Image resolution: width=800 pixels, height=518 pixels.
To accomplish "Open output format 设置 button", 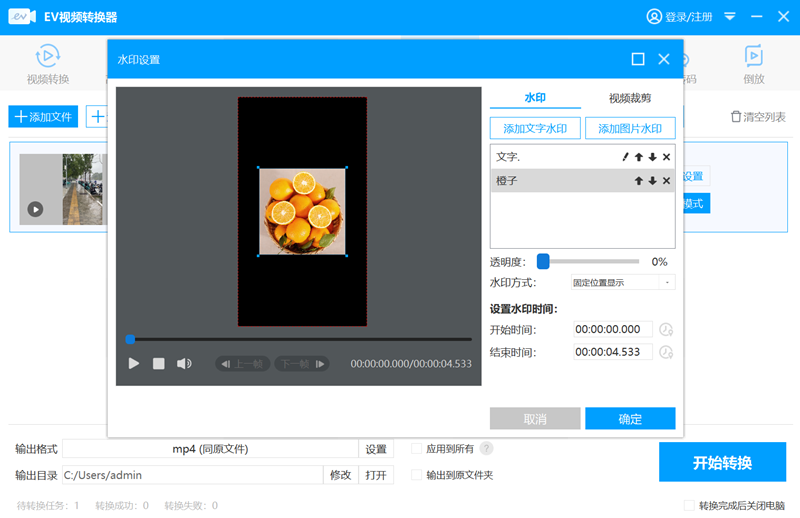I will click(376, 449).
